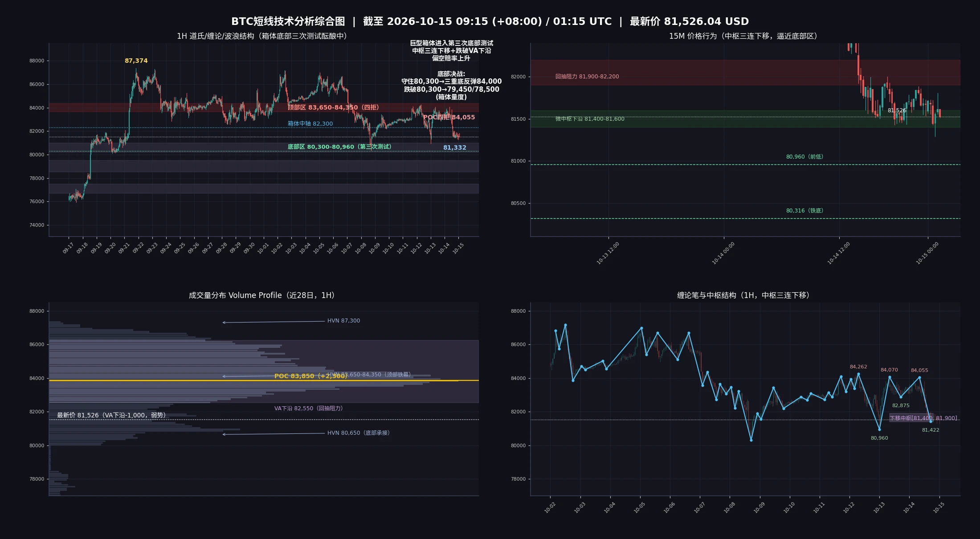The height and width of the screenshot is (539, 980).
Task: Click the 80,960 low pivot label in 缠论 chart
Action: [879, 438]
